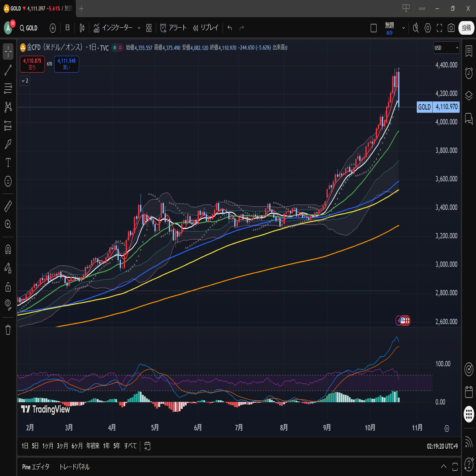Toggle lock all drawings padlock
Screen dimensions: 476x476
click(8, 287)
